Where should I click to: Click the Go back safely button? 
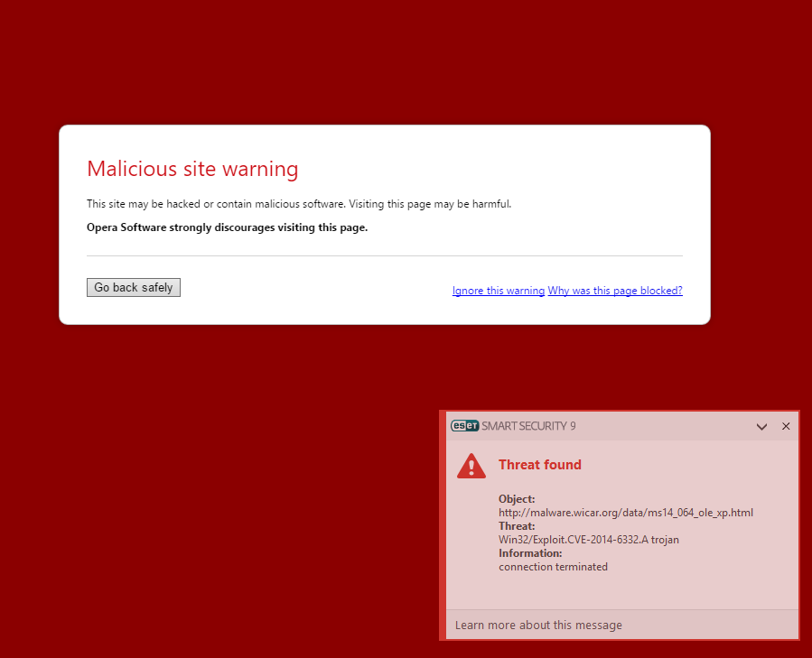[133, 287]
